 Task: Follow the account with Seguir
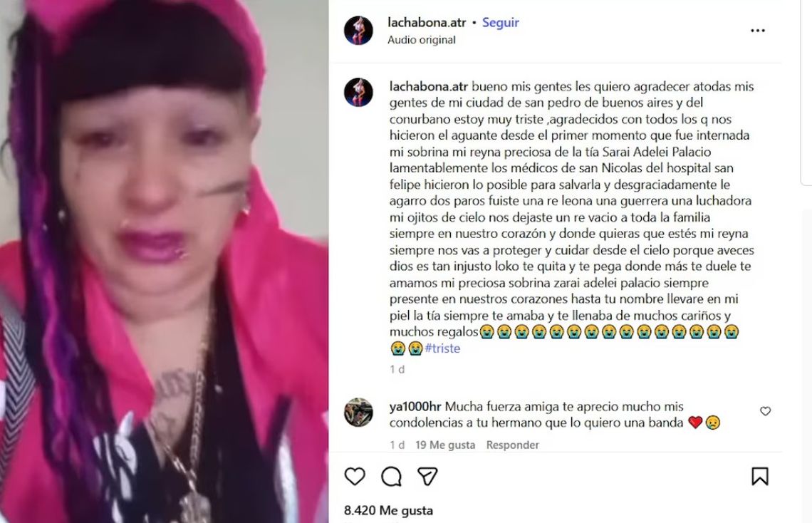500,23
